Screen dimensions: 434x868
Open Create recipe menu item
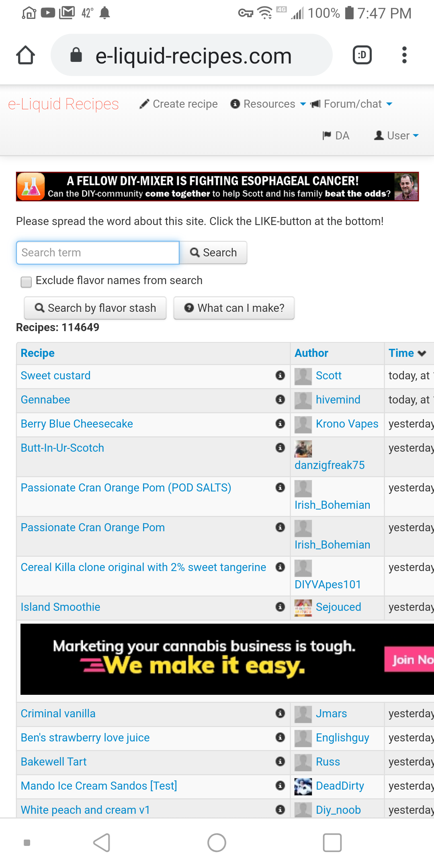[x=178, y=104]
